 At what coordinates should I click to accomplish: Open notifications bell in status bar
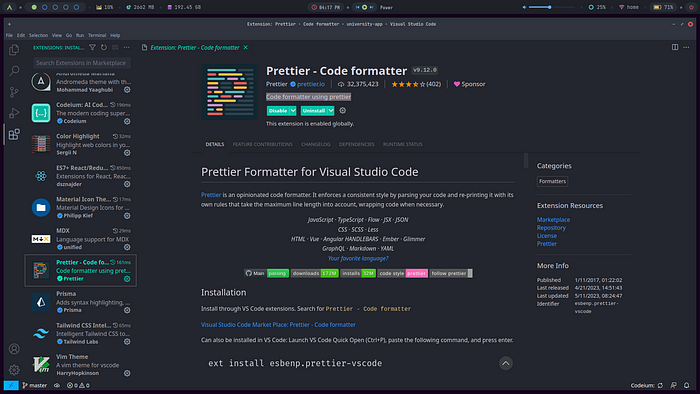[x=687, y=385]
